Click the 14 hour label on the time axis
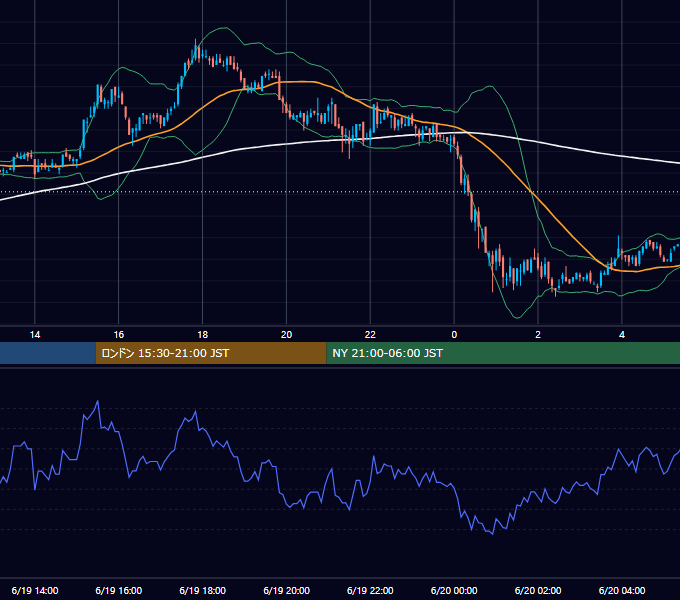Viewport: 680px width, 600px height. 35,335
